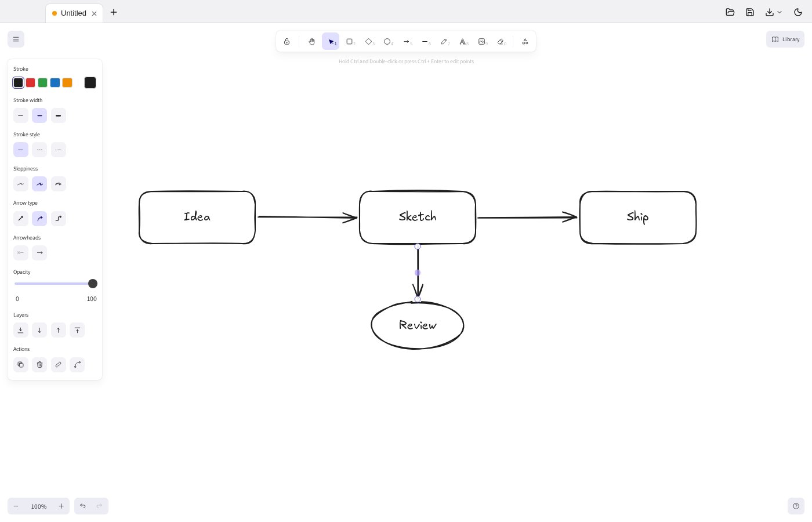The width and height of the screenshot is (812, 522).
Task: Choose the Diamond shape tool
Action: coord(369,42)
